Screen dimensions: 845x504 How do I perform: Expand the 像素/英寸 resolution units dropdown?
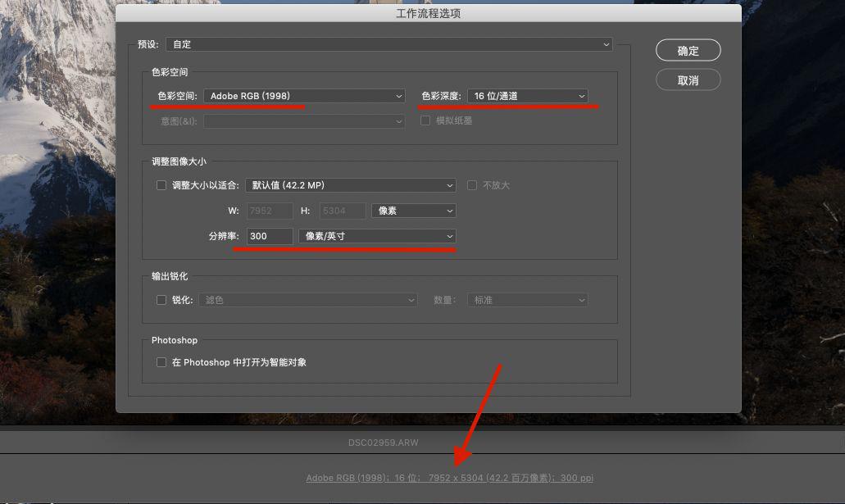tap(377, 236)
